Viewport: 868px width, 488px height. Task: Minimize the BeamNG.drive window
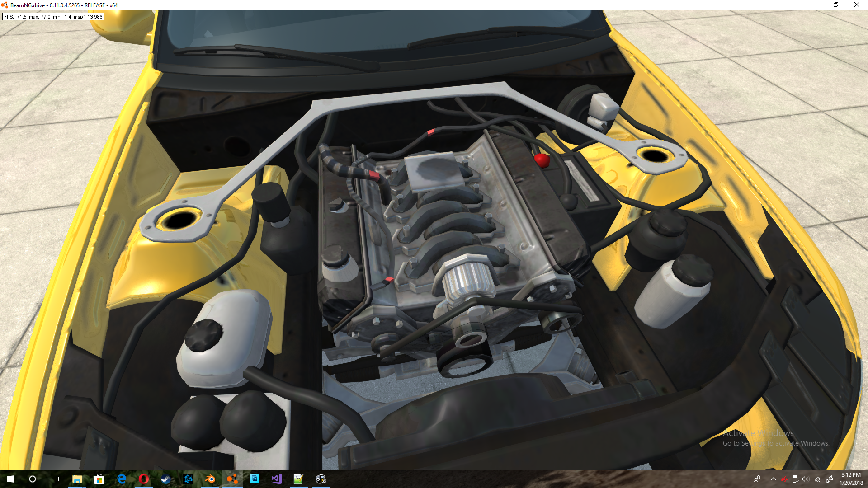point(816,5)
